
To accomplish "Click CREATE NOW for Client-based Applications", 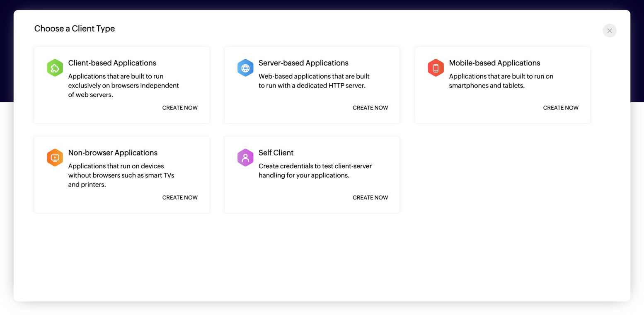I will [180, 108].
